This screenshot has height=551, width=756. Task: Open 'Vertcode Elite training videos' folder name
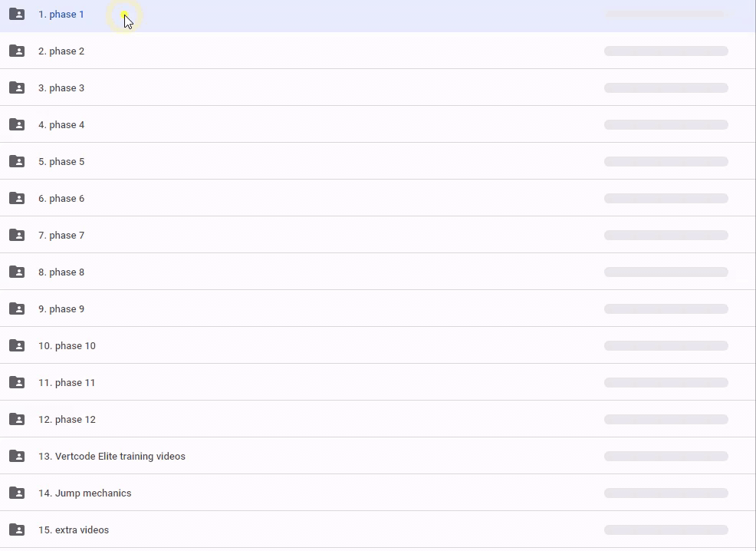pyautogui.click(x=112, y=457)
